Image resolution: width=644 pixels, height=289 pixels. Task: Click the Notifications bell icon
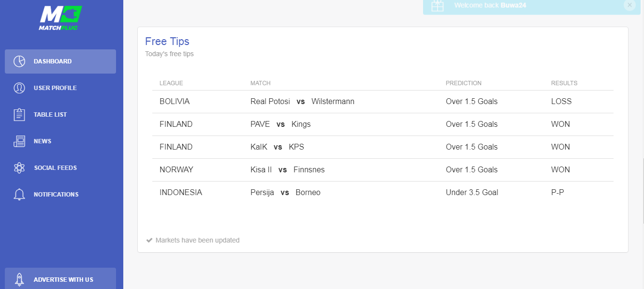pyautogui.click(x=19, y=195)
